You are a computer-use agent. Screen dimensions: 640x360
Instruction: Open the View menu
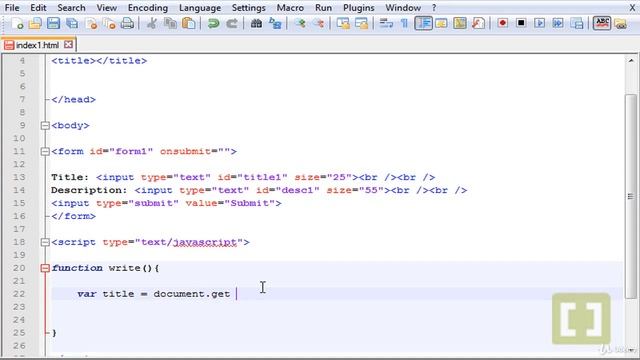click(107, 8)
